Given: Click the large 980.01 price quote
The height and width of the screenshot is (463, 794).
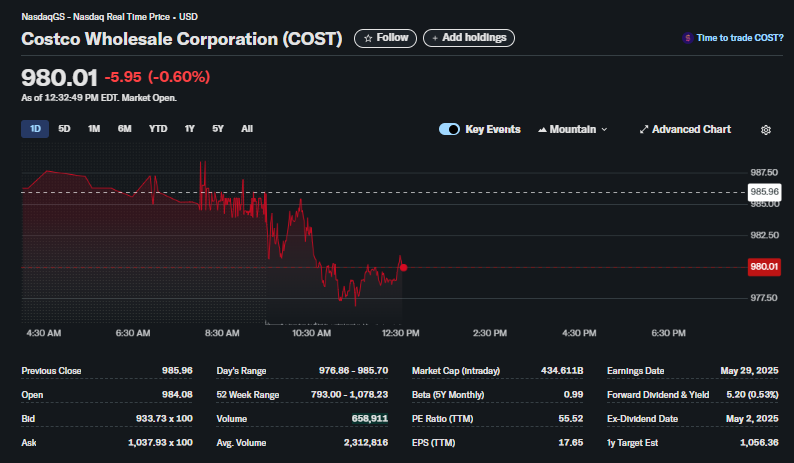Looking at the screenshot, I should pyautogui.click(x=59, y=78).
